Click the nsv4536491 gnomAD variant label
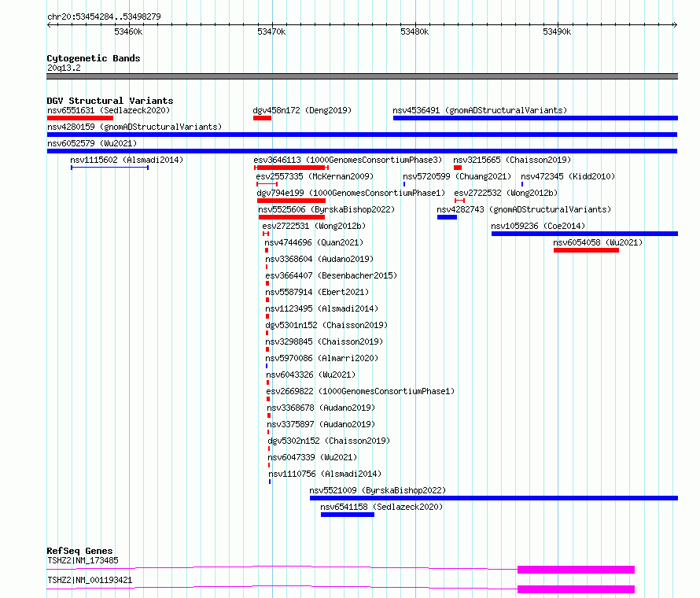The width and height of the screenshot is (700, 598). click(480, 110)
